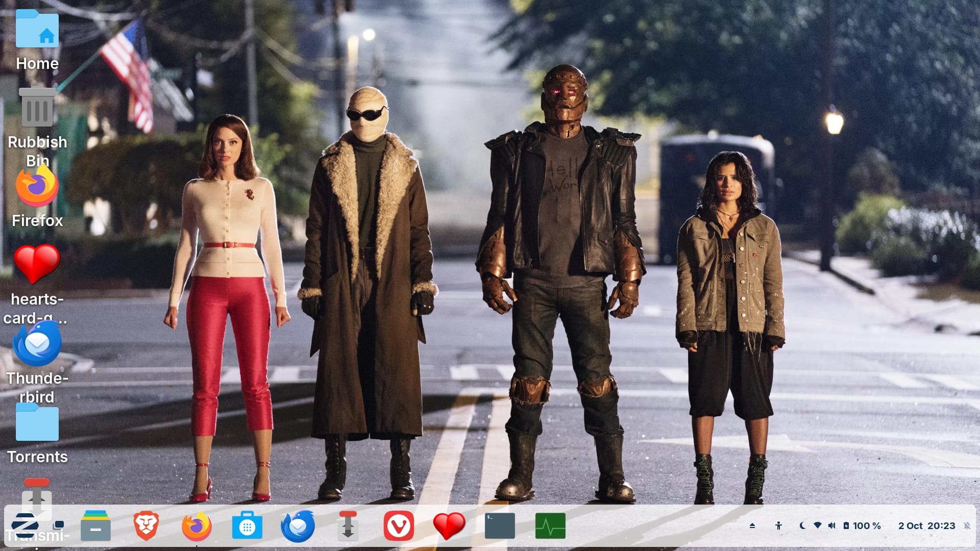Click the workspace overview icon in taskbar
This screenshot has width=980, height=551.
point(59,525)
